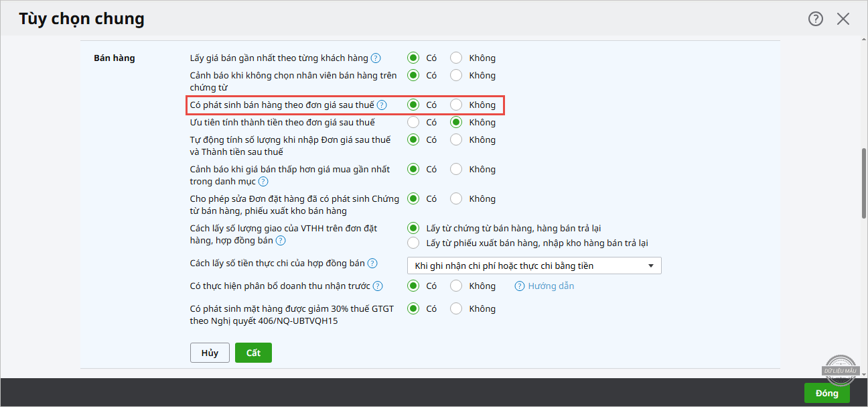Select 'Không' for giảm 30% thuế GTGT
Viewport: 868px width, 407px height.
click(x=456, y=309)
